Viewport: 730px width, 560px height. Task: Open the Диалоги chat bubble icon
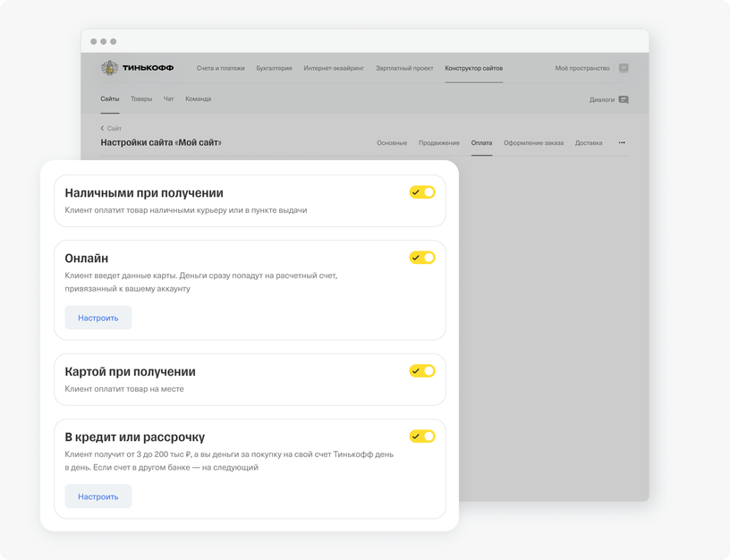[x=624, y=99]
